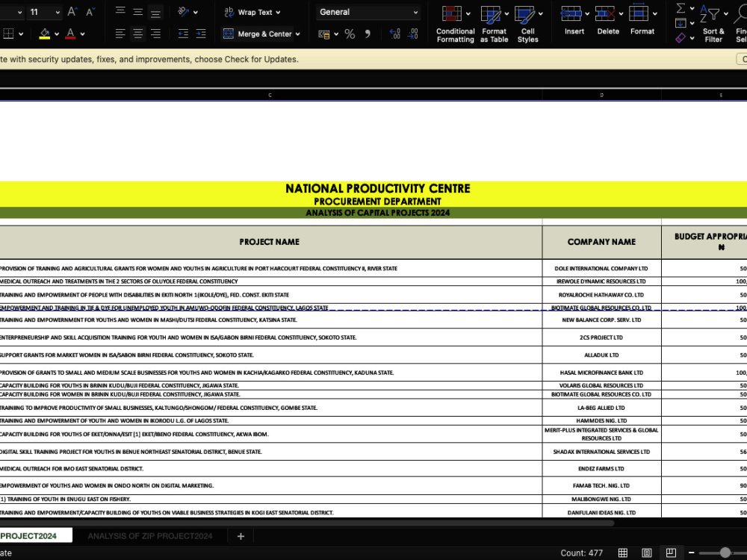The height and width of the screenshot is (560, 747).
Task: Select cell DANFULANI IDEAS NIG. LTD
Action: tap(601, 512)
